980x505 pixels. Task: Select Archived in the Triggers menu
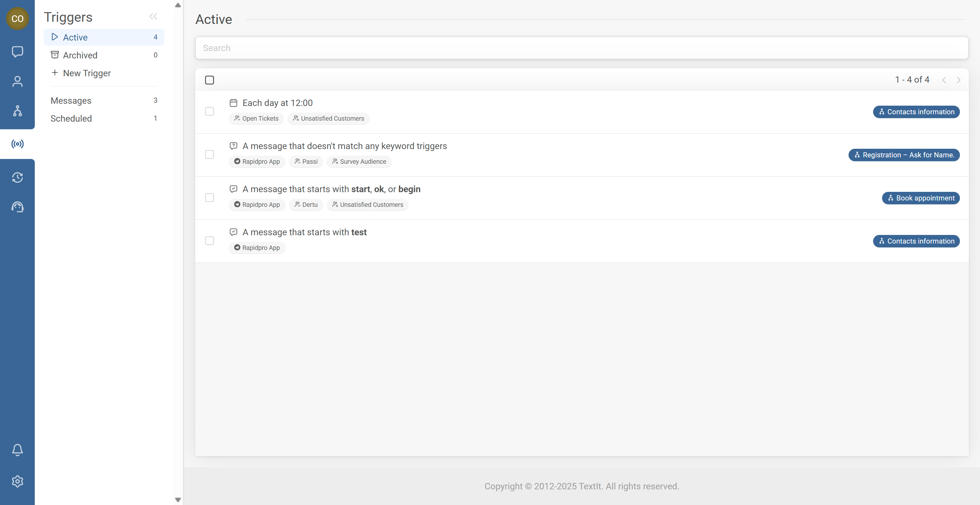coord(80,55)
